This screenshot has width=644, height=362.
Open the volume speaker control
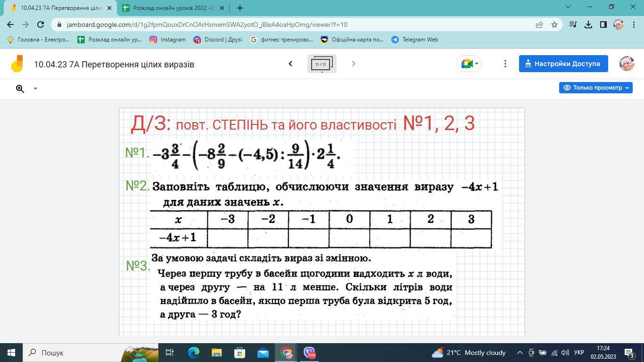[x=565, y=353]
